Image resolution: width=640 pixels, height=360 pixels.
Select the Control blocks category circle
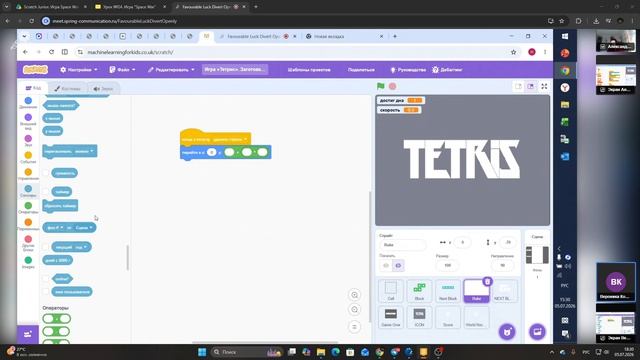(28, 172)
